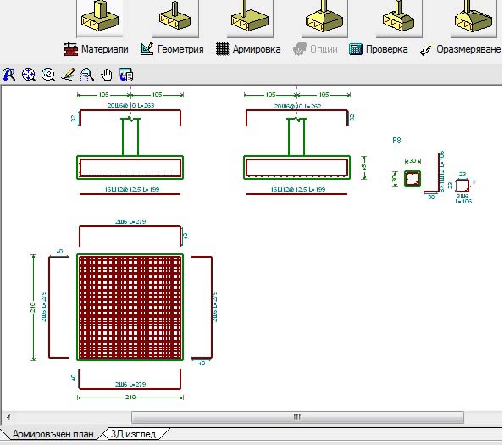This screenshot has height=445, width=504.
Task: Select the second footing type thumbnail
Action: click(x=175, y=18)
